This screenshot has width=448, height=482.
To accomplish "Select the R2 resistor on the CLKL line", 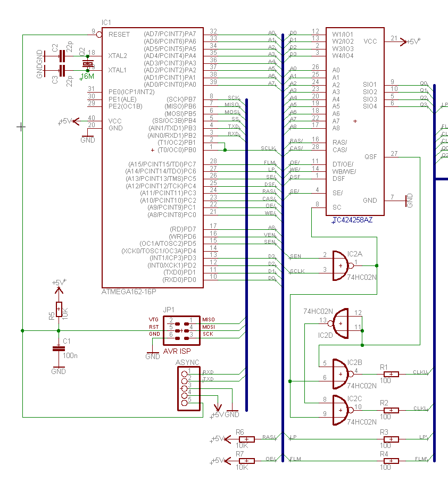I will (x=391, y=410).
